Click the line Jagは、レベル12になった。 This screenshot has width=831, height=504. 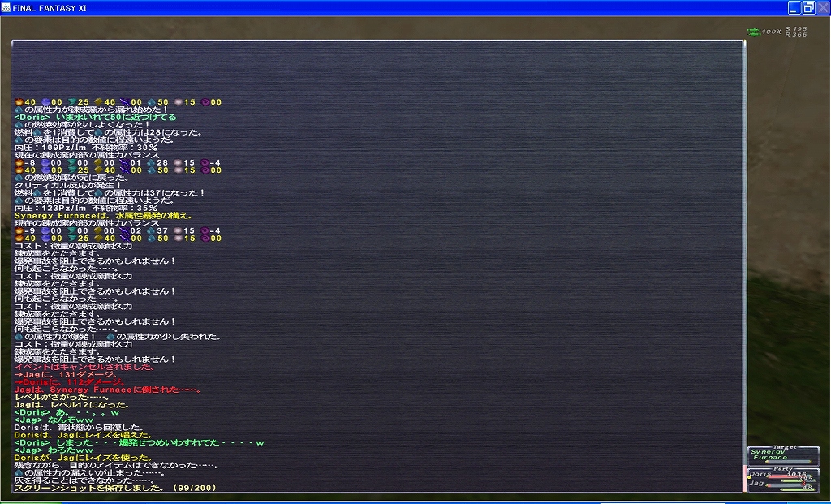coord(72,404)
